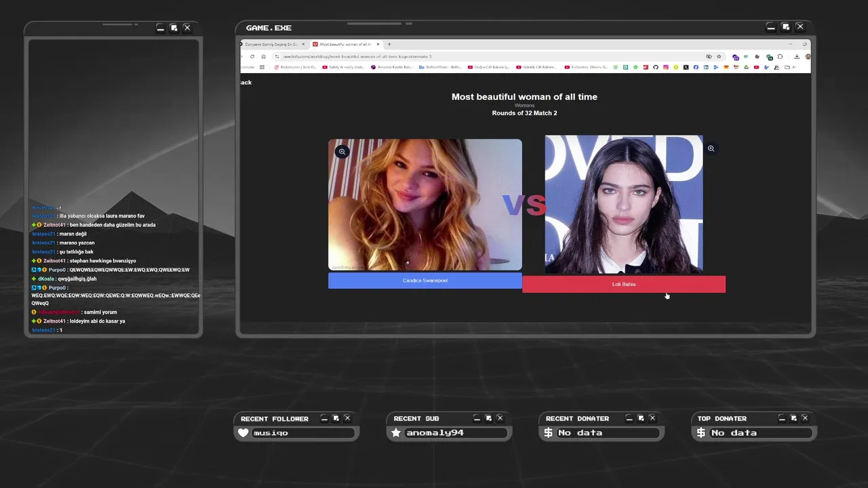Viewport: 868px width, 488px height.
Task: Open the Facebook bookmark icon
Action: pyautogui.click(x=696, y=67)
